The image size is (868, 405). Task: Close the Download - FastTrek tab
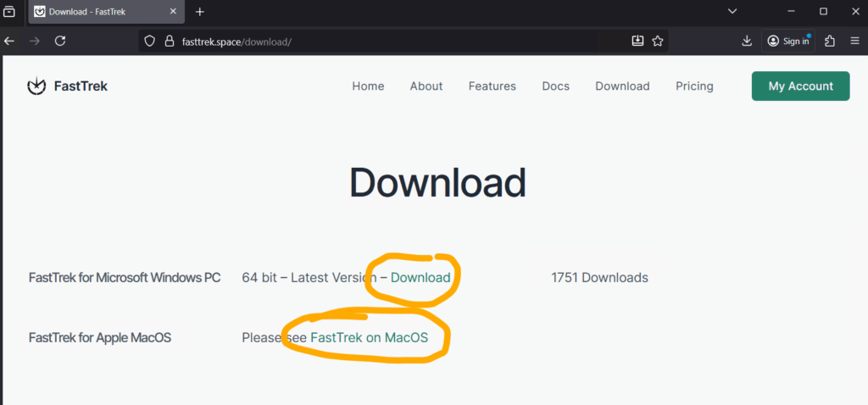click(173, 12)
